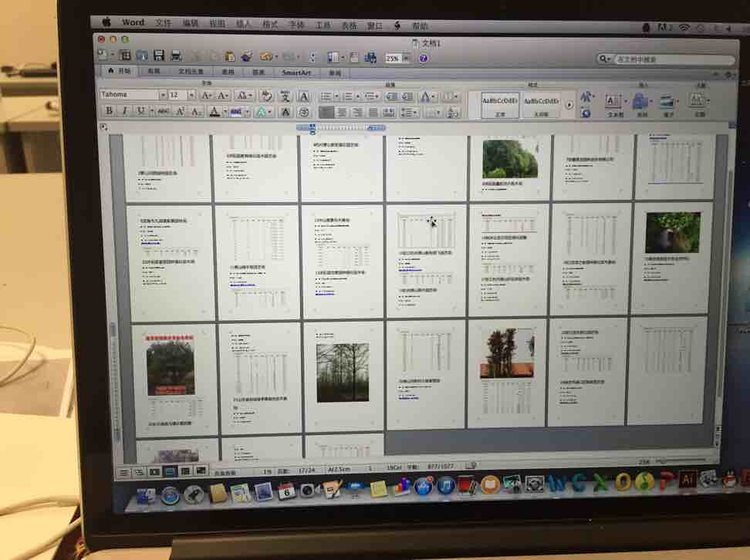750x560 pixels.
Task: Click the Save icon in the toolbar
Action: pyautogui.click(x=159, y=56)
